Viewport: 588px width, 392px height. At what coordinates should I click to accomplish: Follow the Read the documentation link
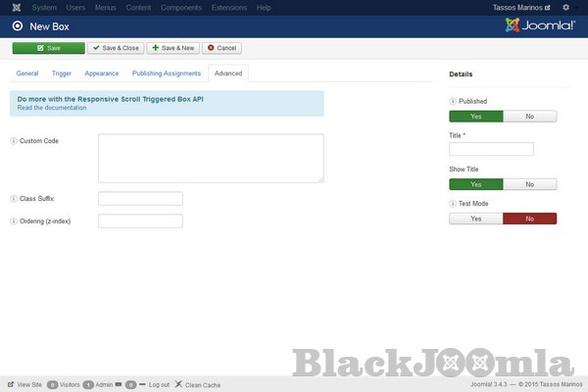(x=52, y=108)
